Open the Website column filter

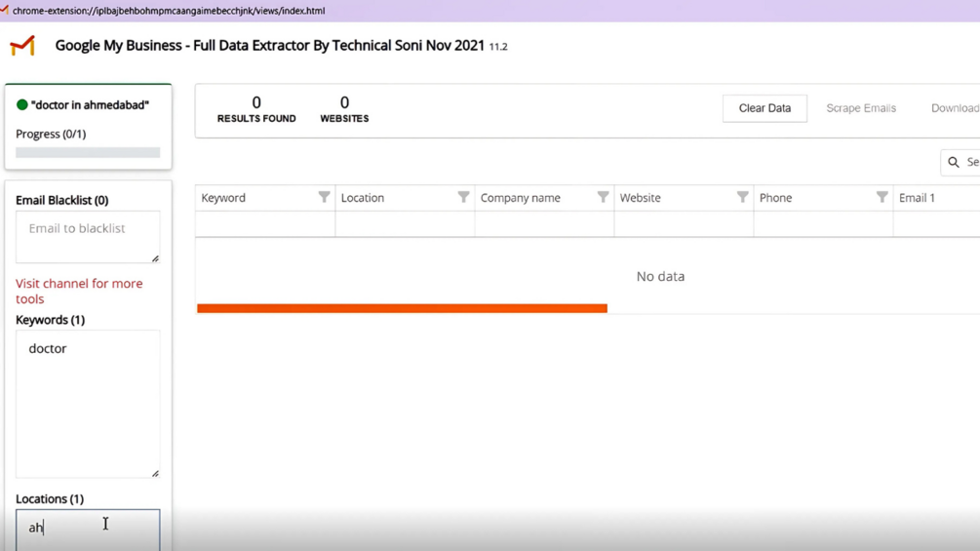742,197
